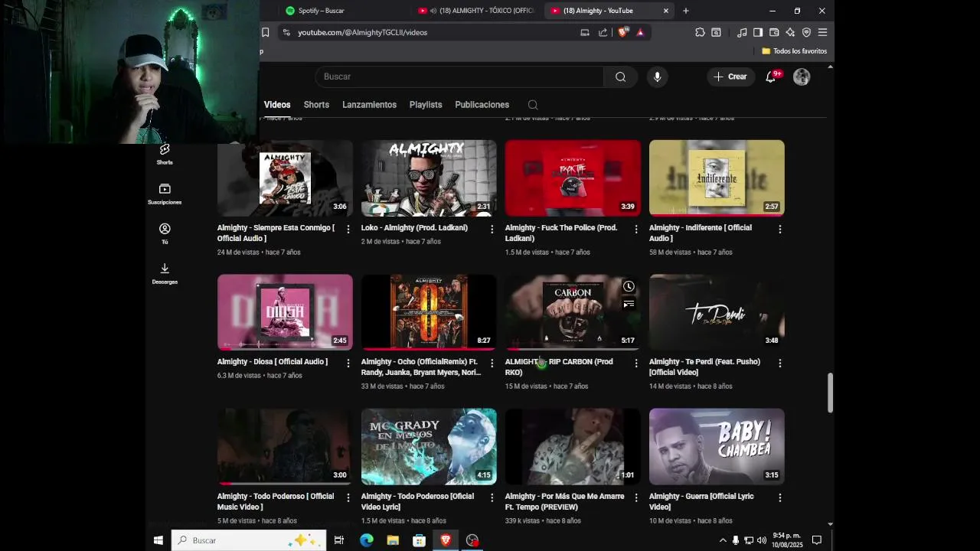Add RIP CARBON video to queue
Screen dimensions: 980x551
pos(629,304)
